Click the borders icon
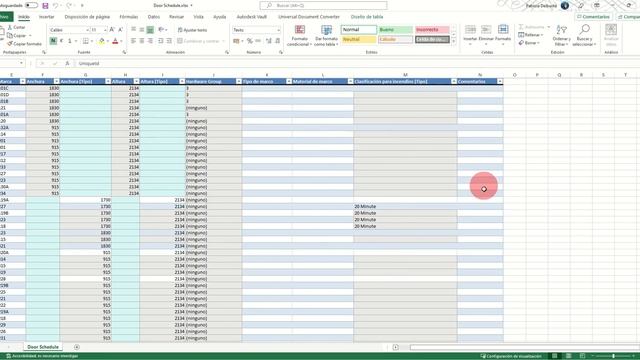 85,41
